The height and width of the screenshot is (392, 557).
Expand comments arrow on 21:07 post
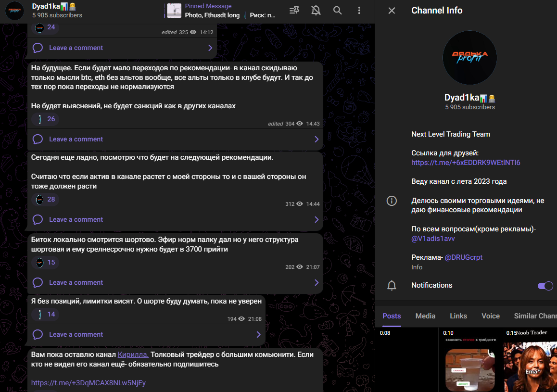coord(316,283)
